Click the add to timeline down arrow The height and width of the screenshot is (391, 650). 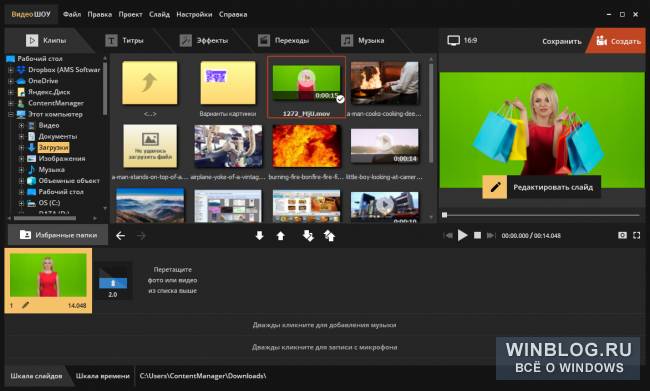(x=260, y=236)
